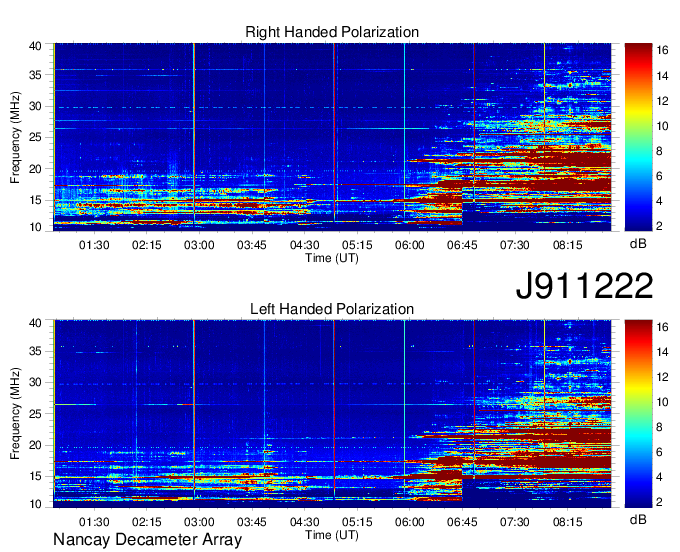Click the 16 dB tick on Right Handed colorbar

tap(662, 51)
